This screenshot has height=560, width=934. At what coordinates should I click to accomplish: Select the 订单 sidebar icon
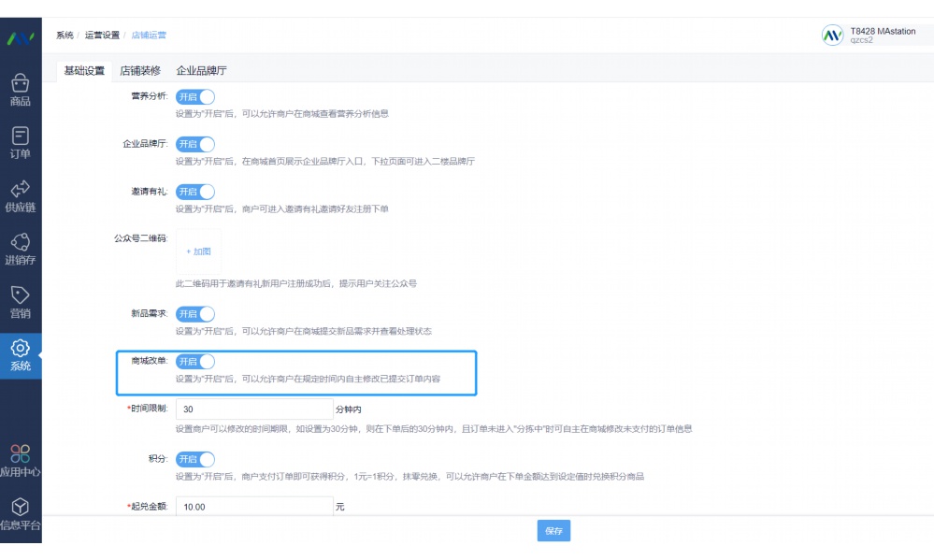pos(22,142)
